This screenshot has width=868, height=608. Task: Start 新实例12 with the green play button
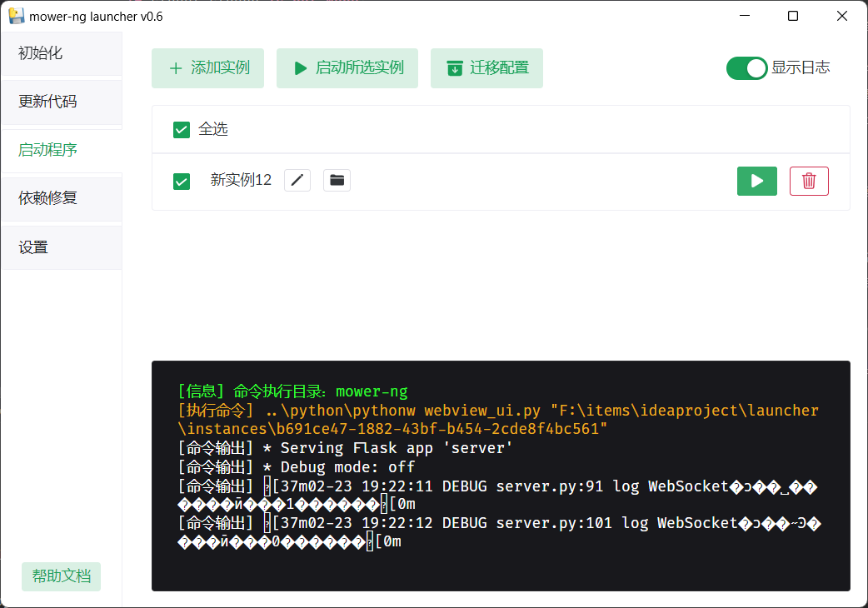756,181
